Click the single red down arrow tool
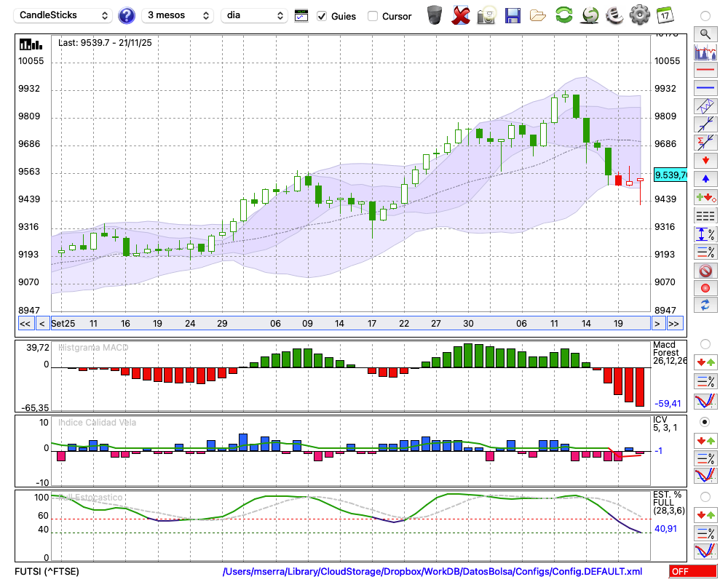 click(x=705, y=161)
